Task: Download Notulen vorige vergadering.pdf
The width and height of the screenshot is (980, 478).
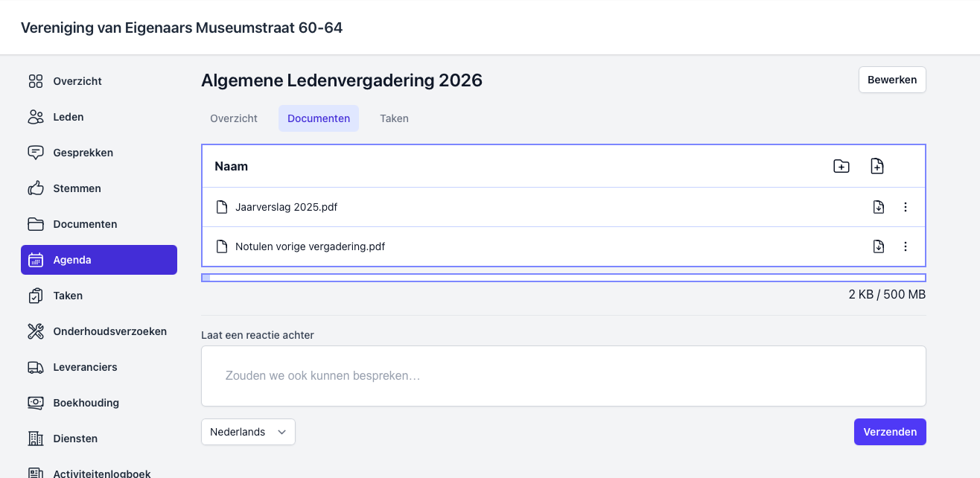Action: click(x=879, y=246)
